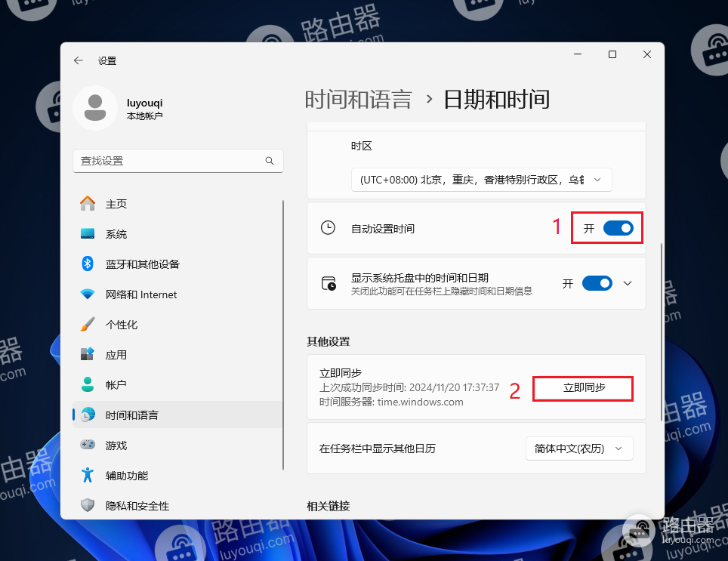Click the luyouqi user avatar

95,108
